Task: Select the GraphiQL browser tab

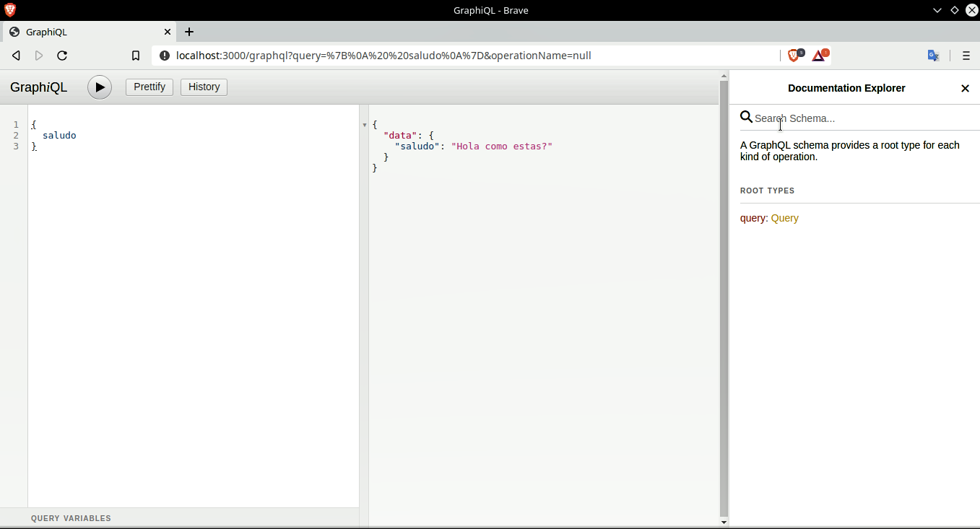Action: 87,32
